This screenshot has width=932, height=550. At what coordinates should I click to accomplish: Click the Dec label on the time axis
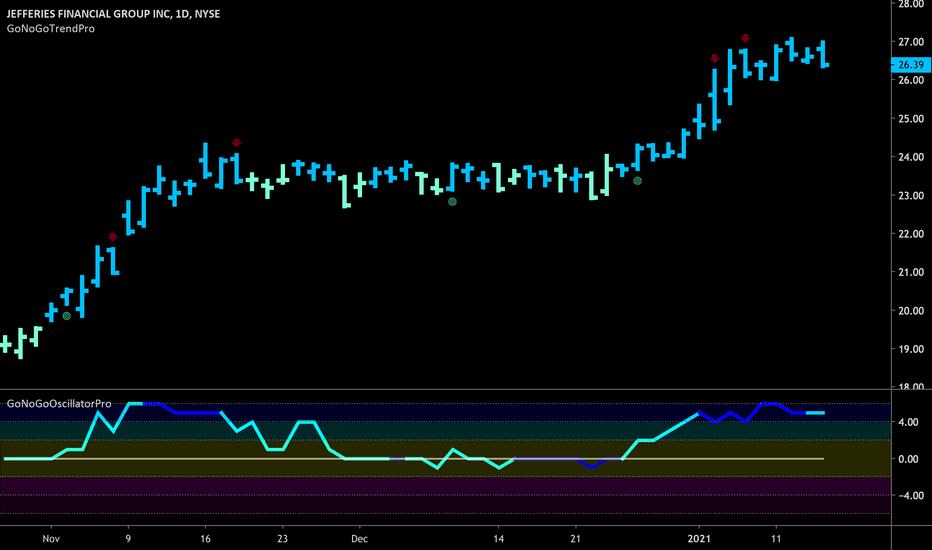tap(360, 539)
